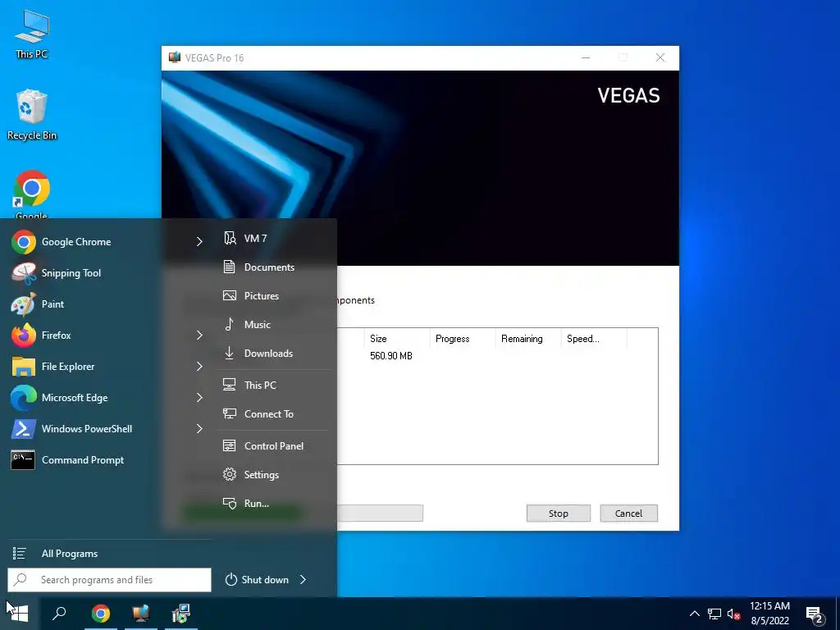
Task: Open the clock showing 12:15 AM
Action: (x=769, y=614)
